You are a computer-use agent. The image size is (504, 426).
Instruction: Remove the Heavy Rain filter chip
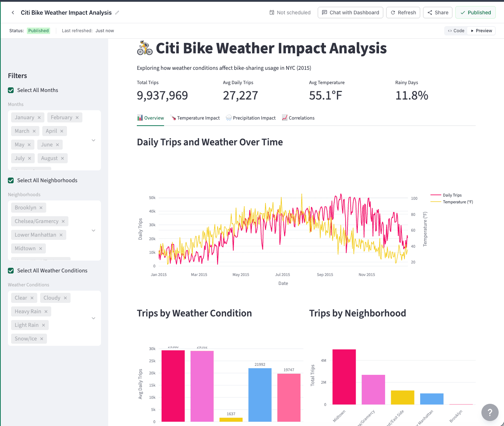(x=46, y=311)
